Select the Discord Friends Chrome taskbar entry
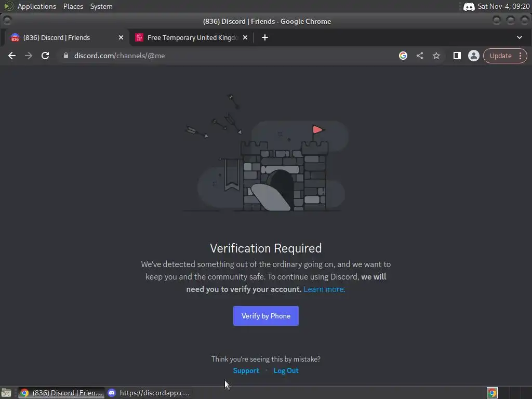The width and height of the screenshot is (532, 399). [x=61, y=393]
